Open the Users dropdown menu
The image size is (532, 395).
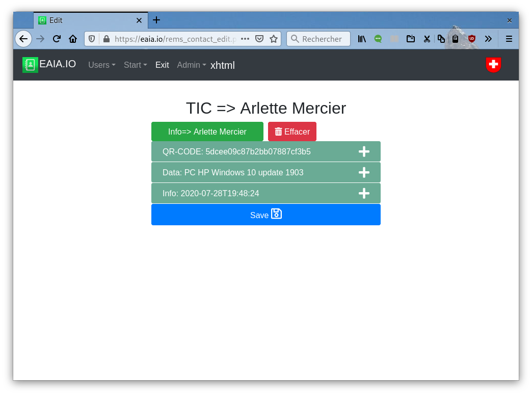[101, 65]
